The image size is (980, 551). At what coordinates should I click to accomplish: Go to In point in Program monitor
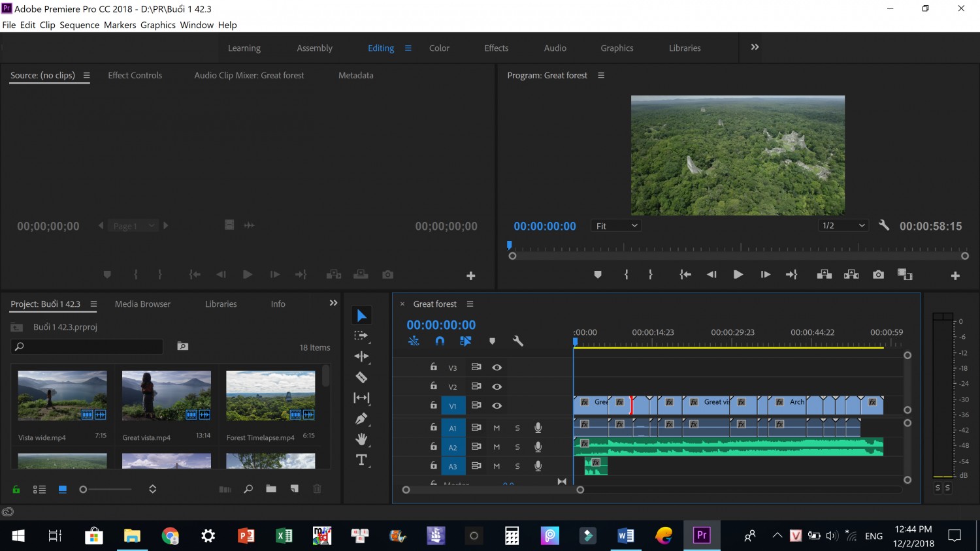point(685,275)
